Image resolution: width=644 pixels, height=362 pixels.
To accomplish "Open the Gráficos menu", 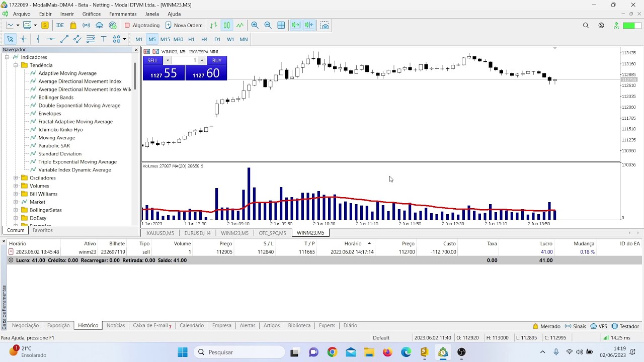I will [x=92, y=14].
